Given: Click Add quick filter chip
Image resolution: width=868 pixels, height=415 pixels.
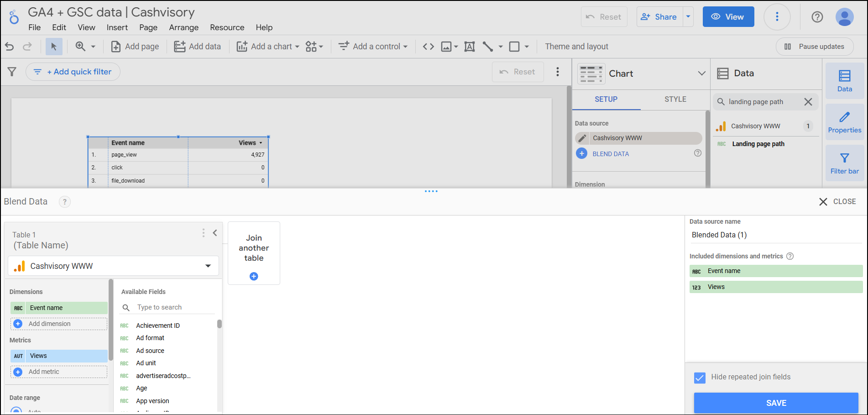Looking at the screenshot, I should click(73, 72).
